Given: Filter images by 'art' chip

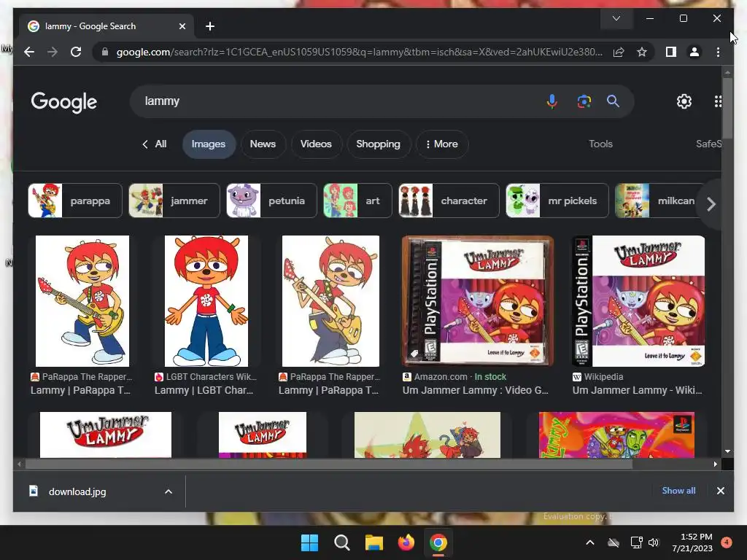Looking at the screenshot, I should coord(357,201).
